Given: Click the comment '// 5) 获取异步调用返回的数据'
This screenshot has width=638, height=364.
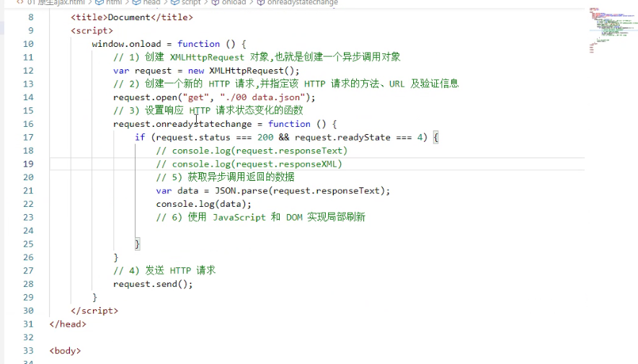Looking at the screenshot, I should [225, 177].
